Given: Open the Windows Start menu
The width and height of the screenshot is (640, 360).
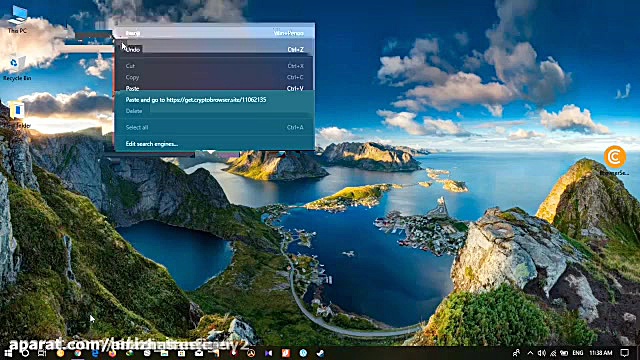Looking at the screenshot, I should [8, 353].
